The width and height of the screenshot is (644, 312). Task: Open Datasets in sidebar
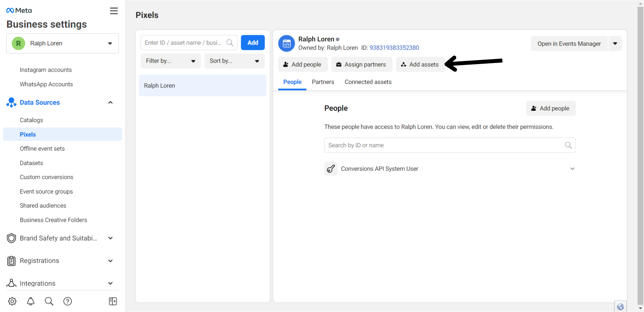pos(31,163)
